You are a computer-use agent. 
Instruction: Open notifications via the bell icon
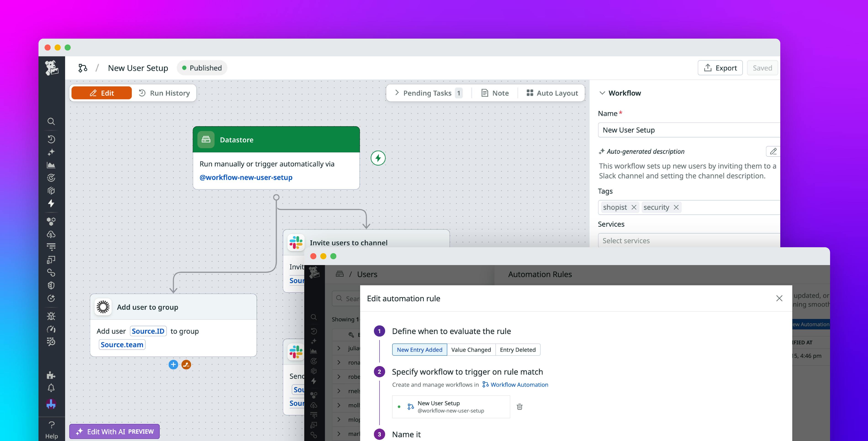(51, 387)
